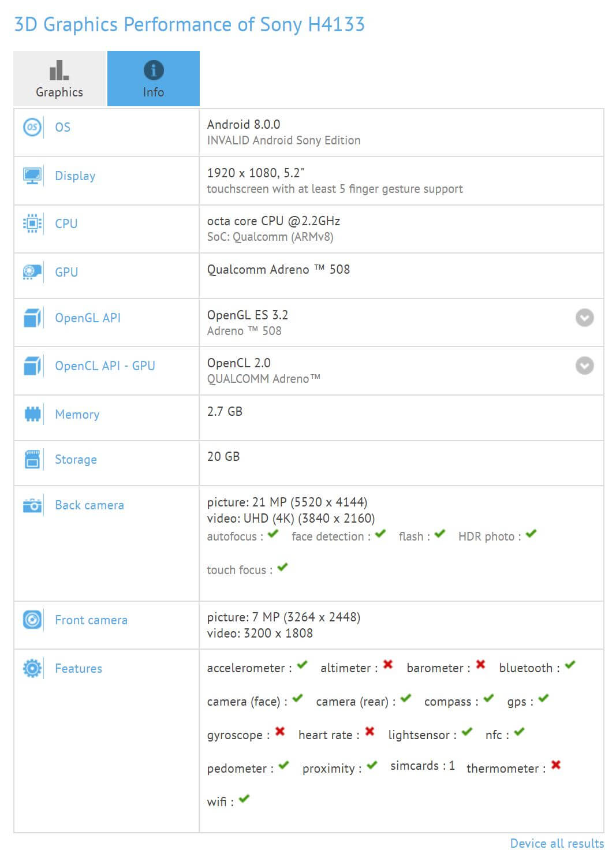Expand the OpenGL ES 3.2 details chevron

584,317
